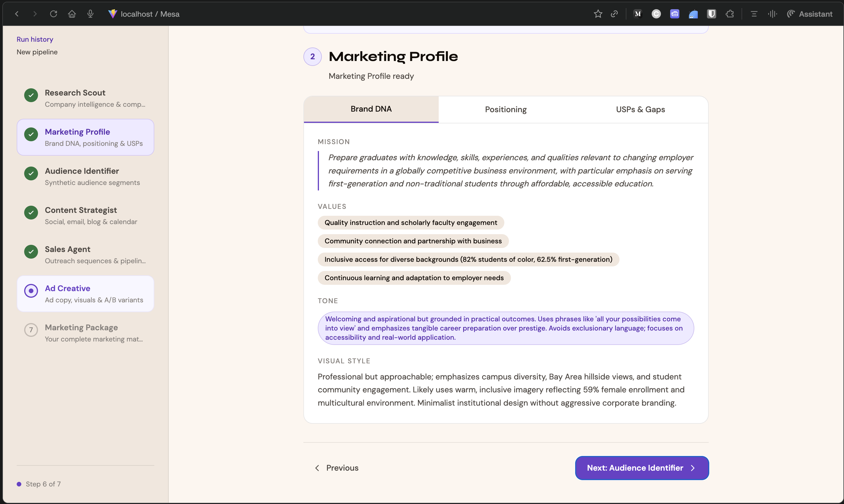Viewport: 844px width, 504px height.
Task: Open the Run history link
Action: click(x=35, y=39)
